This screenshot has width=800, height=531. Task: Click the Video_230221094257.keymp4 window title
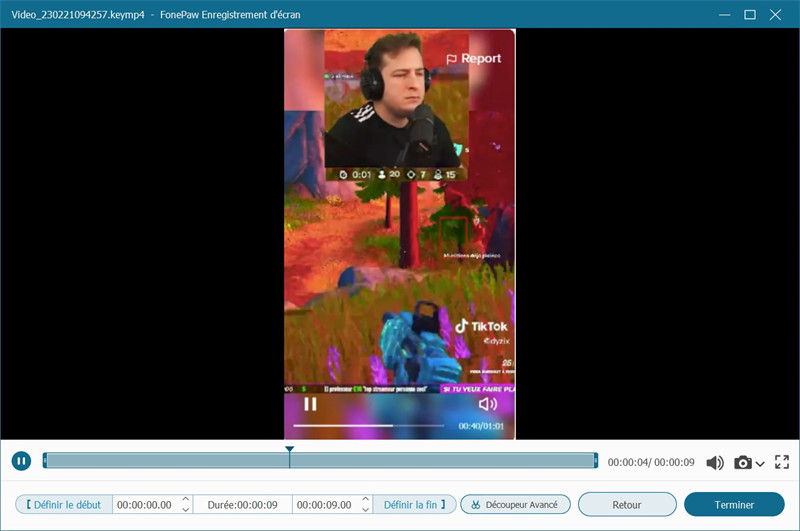pyautogui.click(x=78, y=14)
